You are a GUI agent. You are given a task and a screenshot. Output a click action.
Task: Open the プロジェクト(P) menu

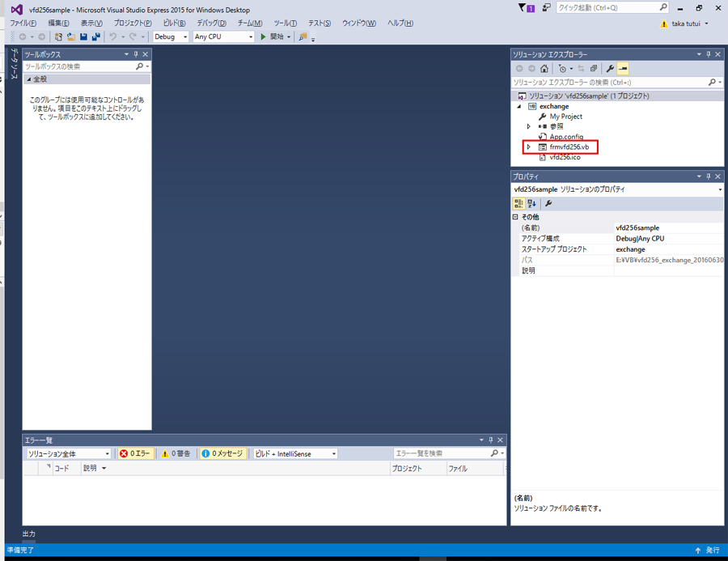click(x=133, y=23)
